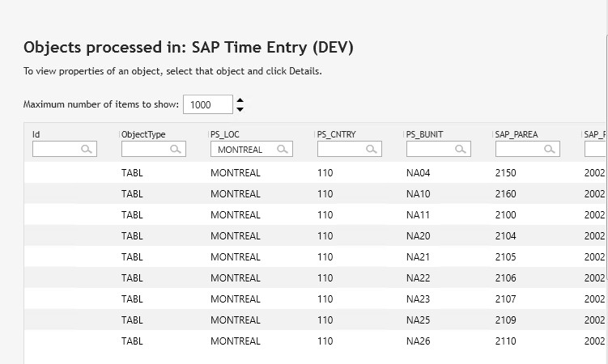Select the row with PS_BUNIT NA23

314,299
